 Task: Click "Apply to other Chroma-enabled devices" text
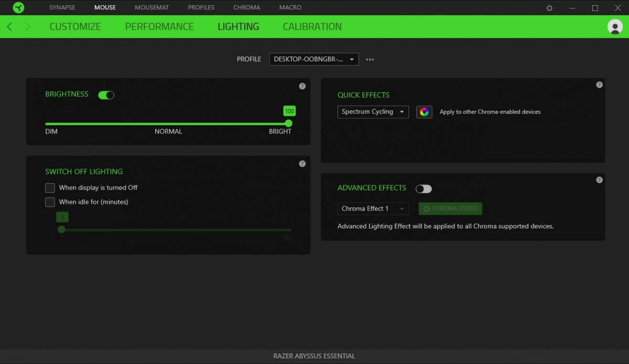click(490, 112)
